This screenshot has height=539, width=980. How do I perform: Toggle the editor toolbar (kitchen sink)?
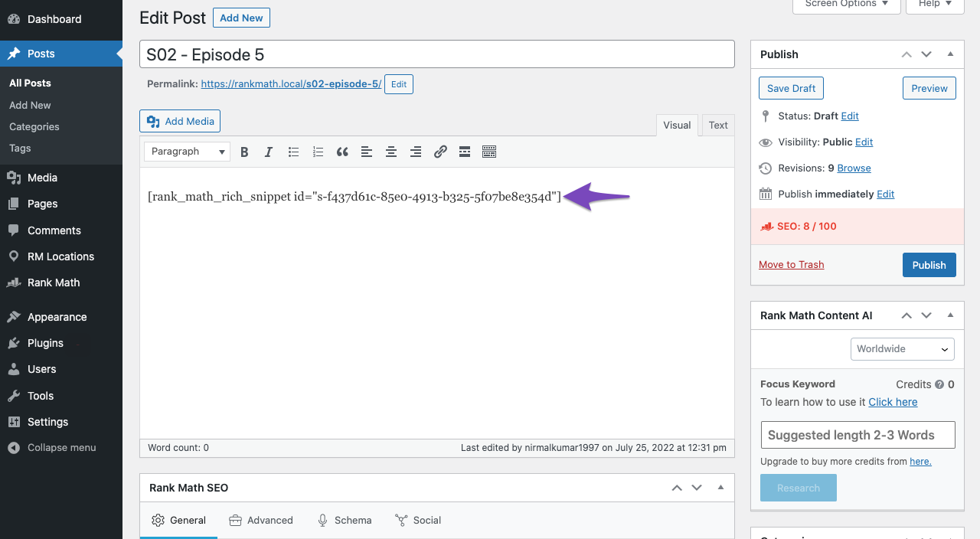tap(489, 152)
